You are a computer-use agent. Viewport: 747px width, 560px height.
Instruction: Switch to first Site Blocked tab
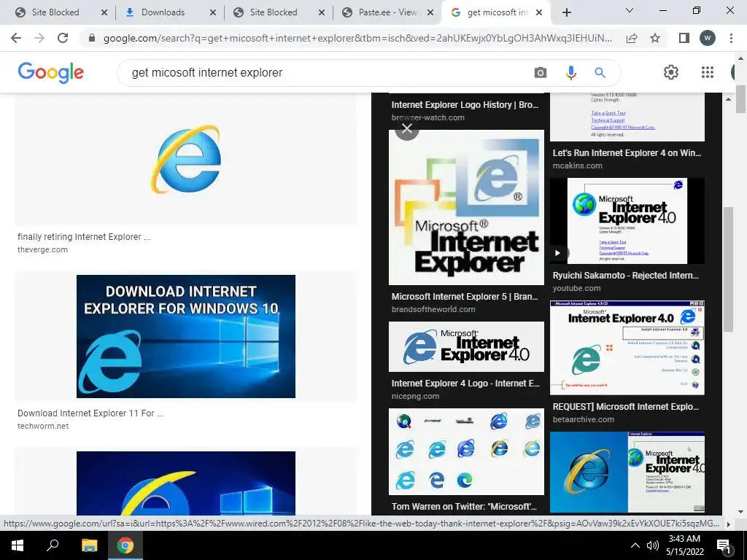[55, 12]
